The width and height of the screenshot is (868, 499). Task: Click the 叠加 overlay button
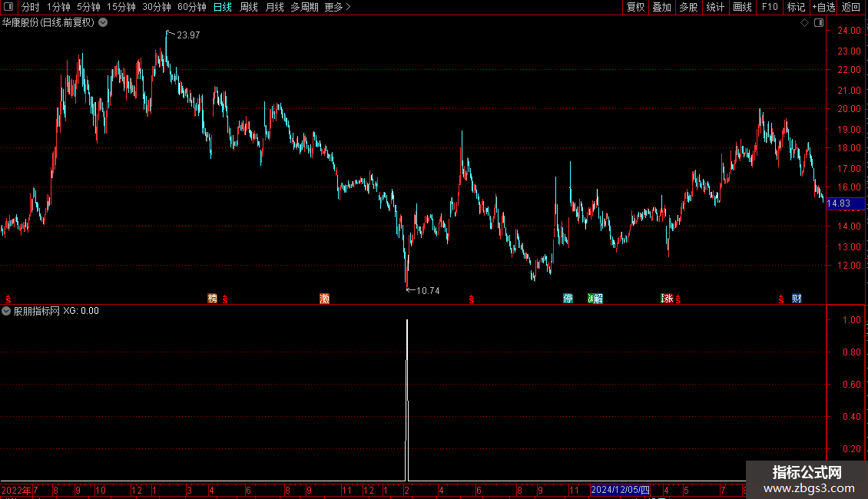(662, 7)
